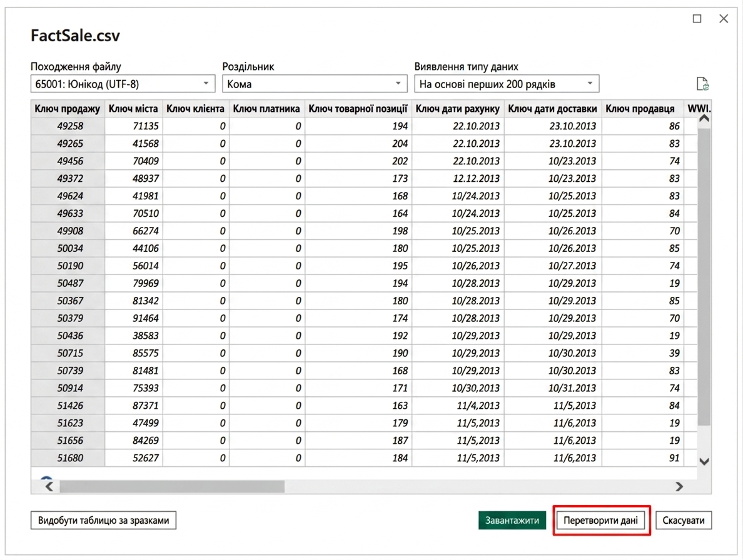Click cell 50034 in Ключ продажу
Screen dimensions: 743x560
coord(68,249)
